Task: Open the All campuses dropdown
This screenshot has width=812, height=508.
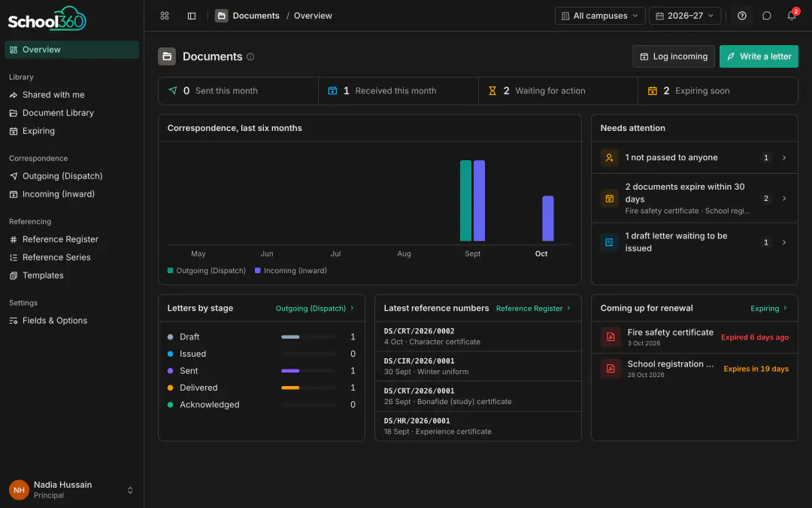Action: (x=600, y=16)
